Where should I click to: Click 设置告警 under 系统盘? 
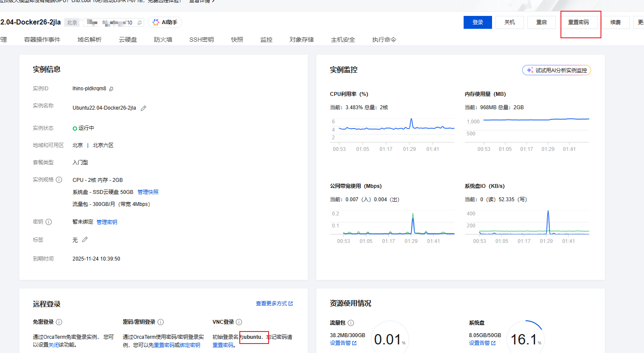482,343
